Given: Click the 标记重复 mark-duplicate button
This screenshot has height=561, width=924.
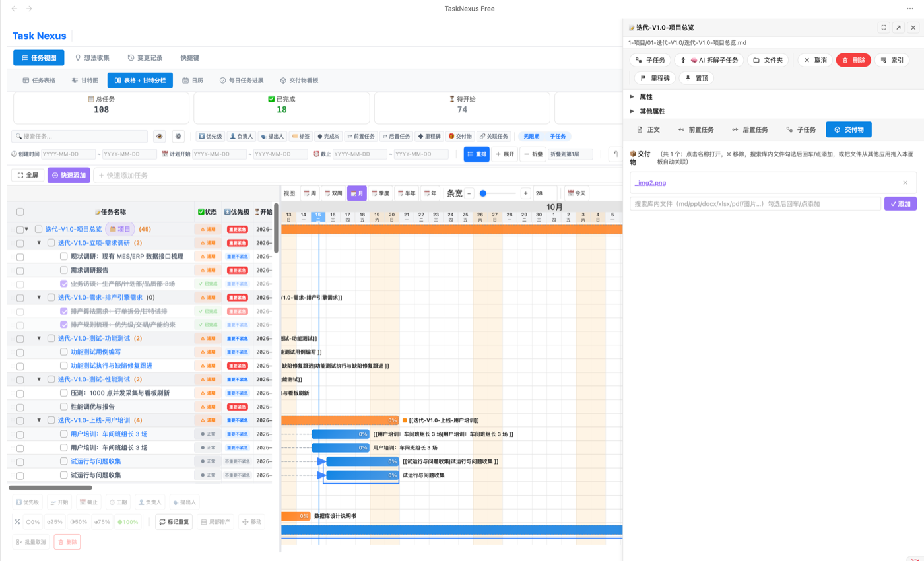Looking at the screenshot, I should (x=174, y=522).
